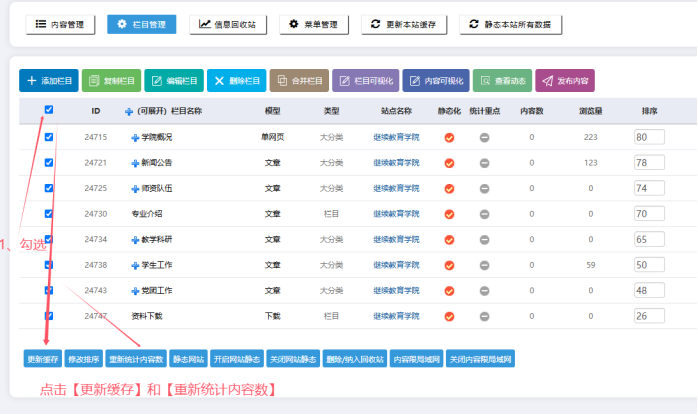This screenshot has height=415, width=698.
Task: Expand all columns via header plus icon
Action: tap(128, 111)
